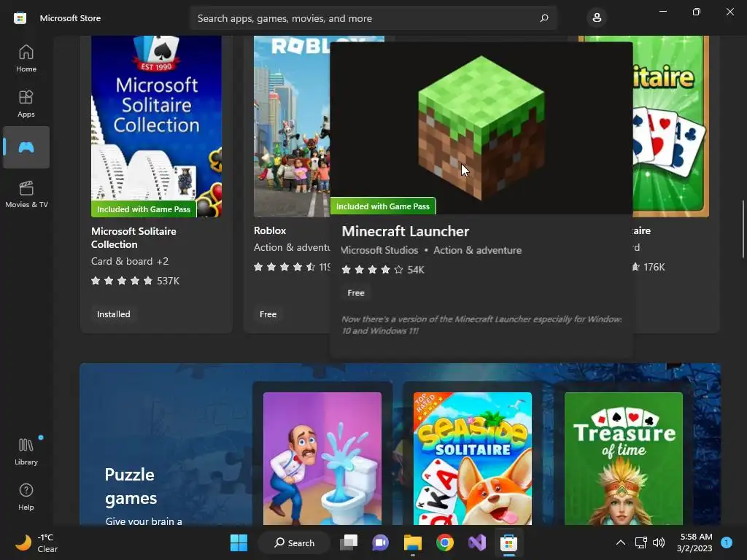Click the vertical scrollbar thumb
Image resolution: width=747 pixels, height=560 pixels.
(x=743, y=229)
